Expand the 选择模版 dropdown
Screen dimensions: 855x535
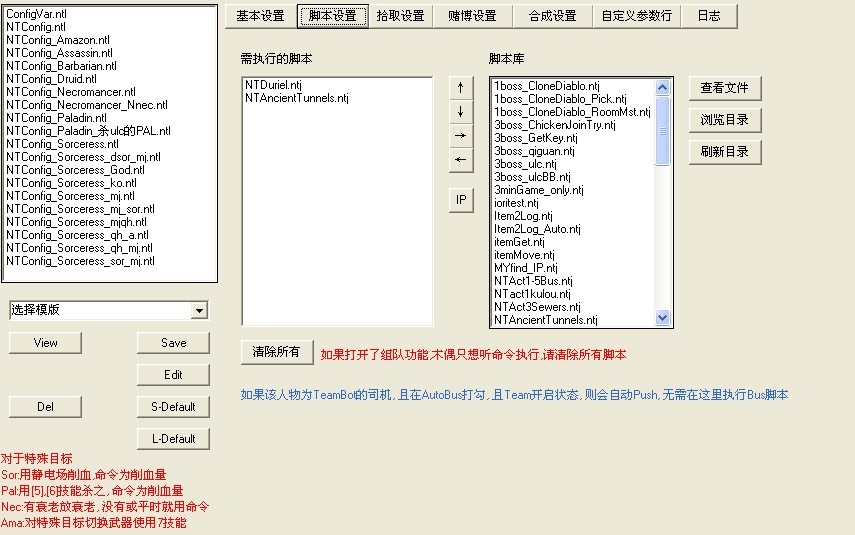pos(200,310)
